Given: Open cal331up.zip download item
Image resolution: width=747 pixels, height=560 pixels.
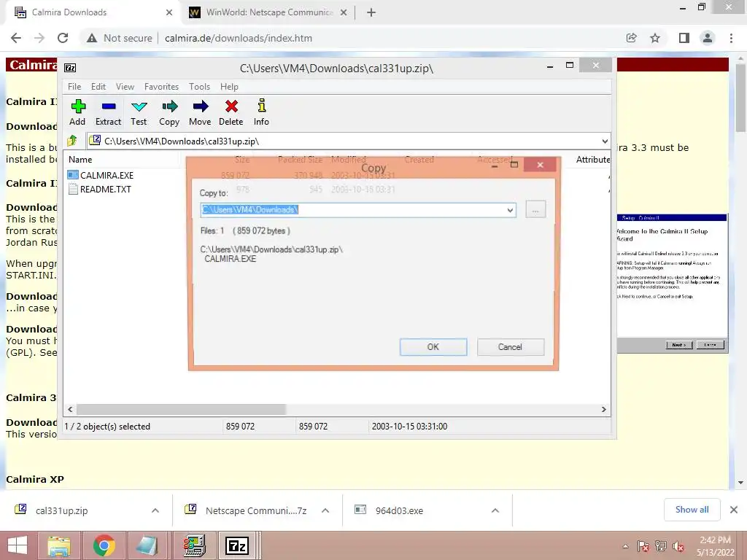Looking at the screenshot, I should click(x=61, y=510).
